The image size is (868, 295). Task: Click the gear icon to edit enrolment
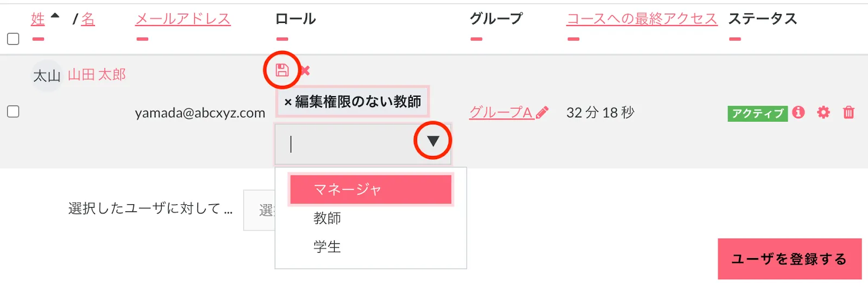click(x=824, y=112)
